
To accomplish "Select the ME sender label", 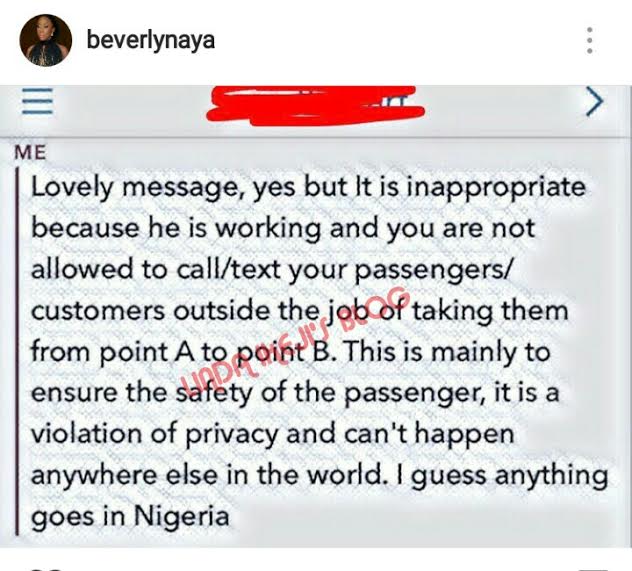I will tap(30, 152).
